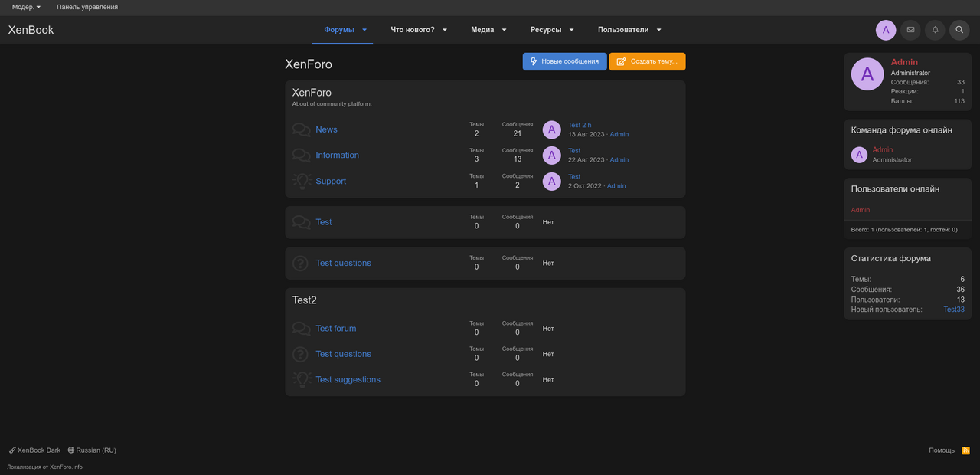
Task: Click the Test suggestions lightbulb icon
Action: (302, 380)
